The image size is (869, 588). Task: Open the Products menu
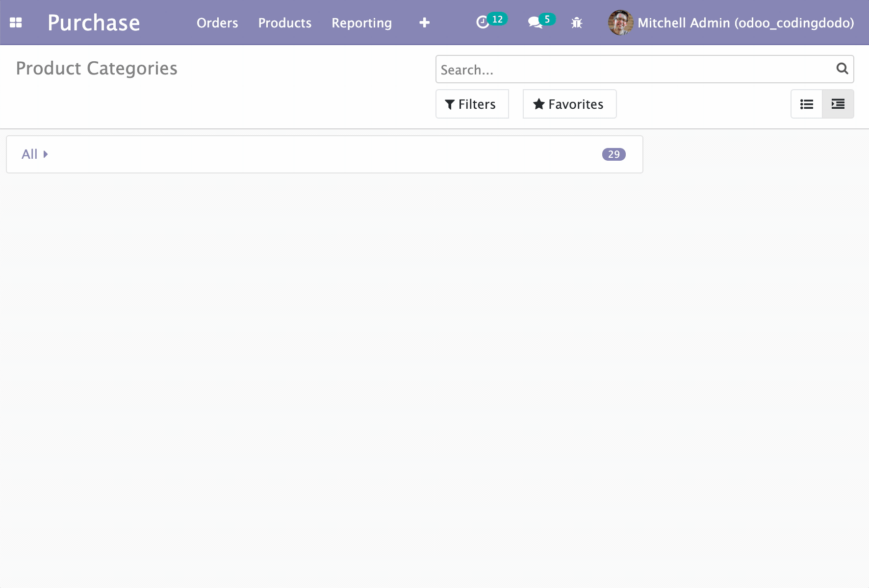(x=285, y=23)
